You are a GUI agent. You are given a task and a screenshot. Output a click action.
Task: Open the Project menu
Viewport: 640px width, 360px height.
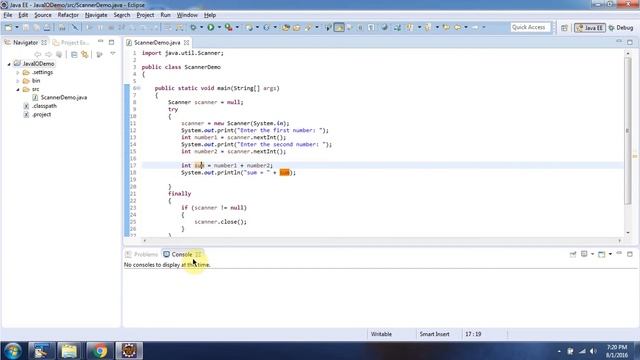[145, 15]
